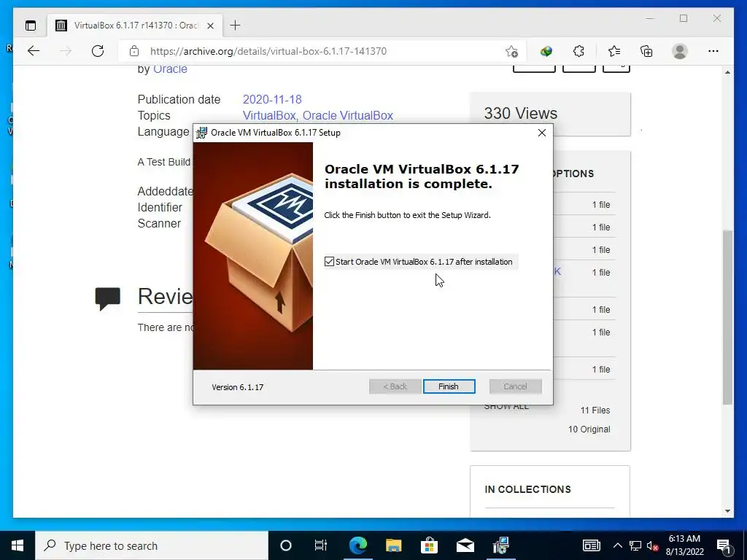This screenshot has width=747, height=560.
Task: Open network status tray icon
Action: 635,545
